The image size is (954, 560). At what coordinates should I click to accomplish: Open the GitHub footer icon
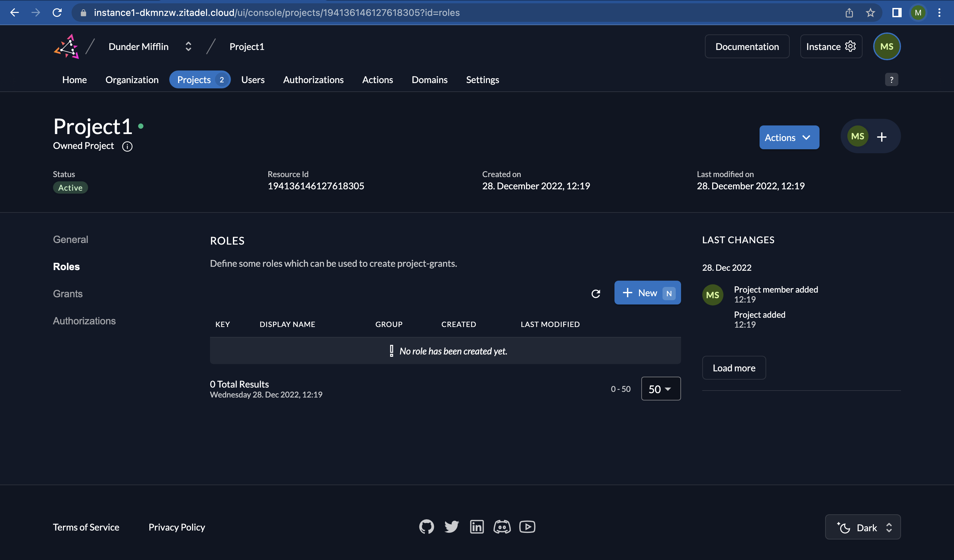click(426, 527)
